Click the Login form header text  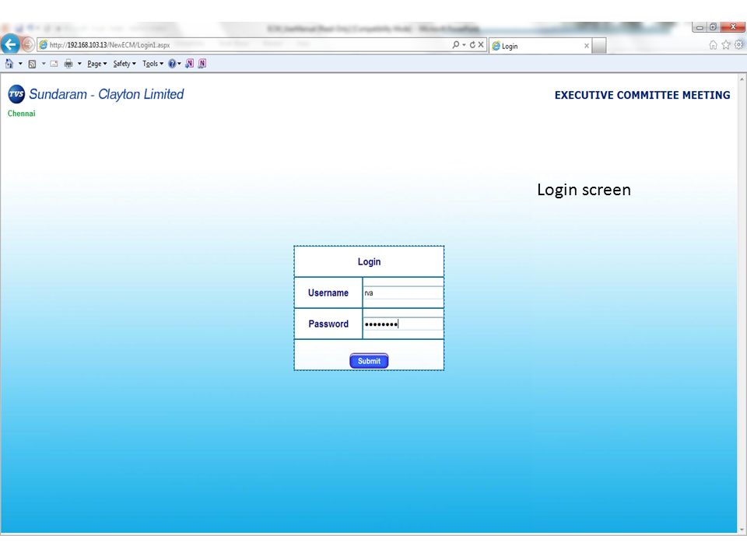point(369,262)
